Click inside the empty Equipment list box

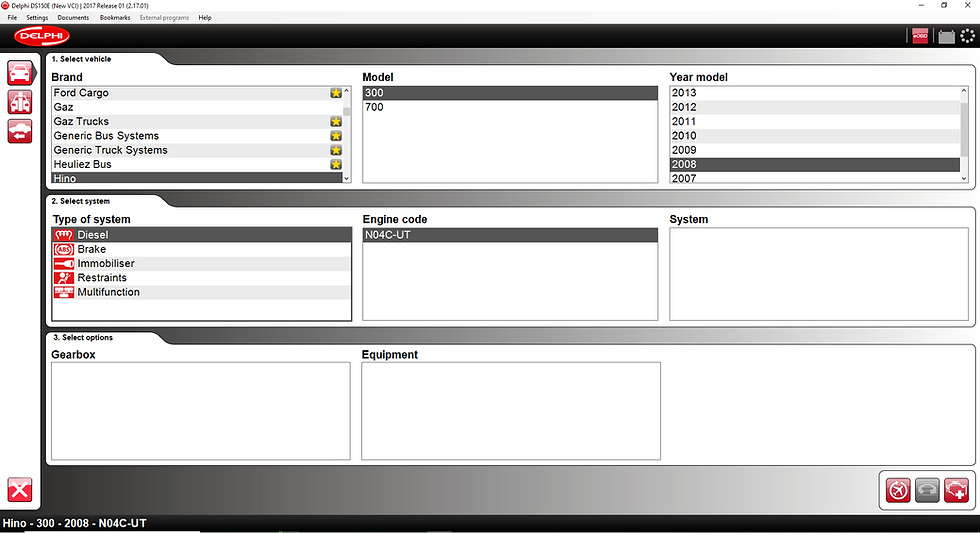(x=511, y=411)
